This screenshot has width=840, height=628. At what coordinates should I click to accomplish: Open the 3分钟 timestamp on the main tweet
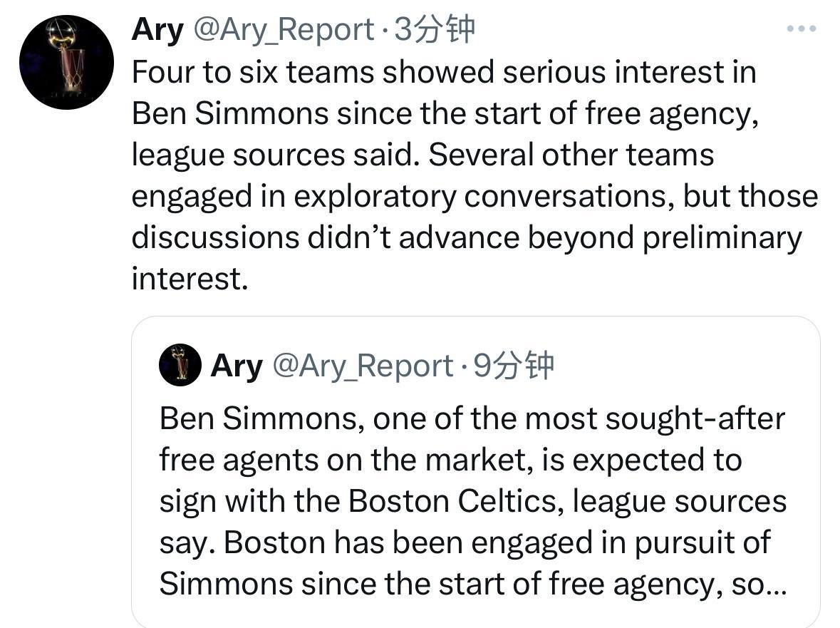click(435, 29)
